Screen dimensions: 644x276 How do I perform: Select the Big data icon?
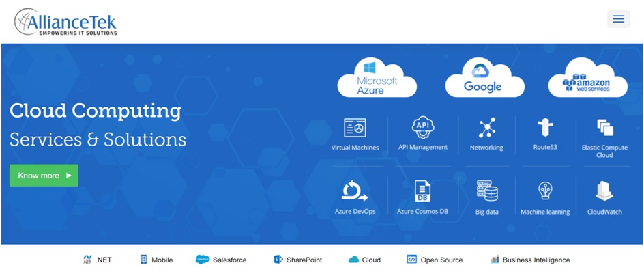coord(486,191)
